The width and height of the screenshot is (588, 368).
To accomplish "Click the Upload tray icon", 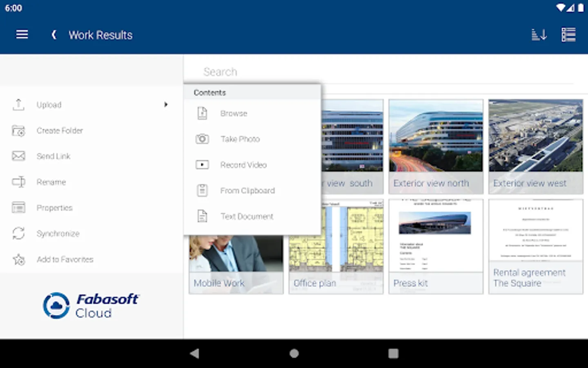I will (x=18, y=105).
